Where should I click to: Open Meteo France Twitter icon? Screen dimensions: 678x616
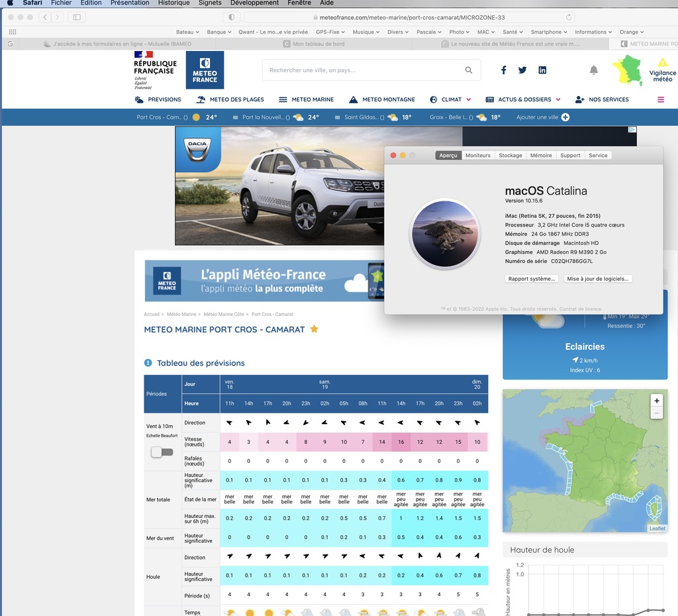[522, 70]
